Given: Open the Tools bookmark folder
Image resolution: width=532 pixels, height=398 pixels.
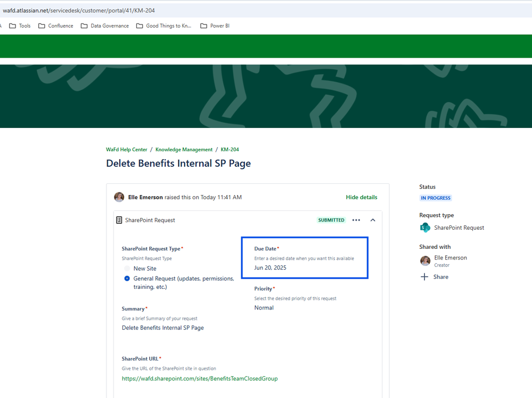Looking at the screenshot, I should coord(20,26).
